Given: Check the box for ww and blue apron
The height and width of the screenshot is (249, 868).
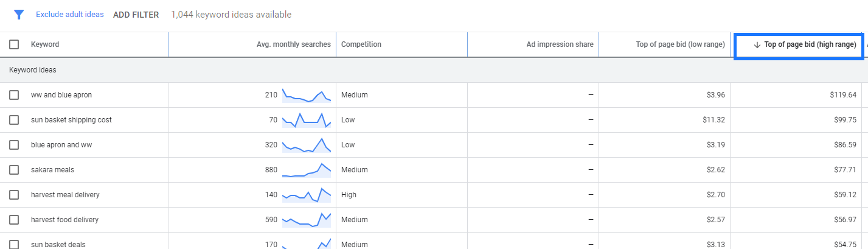Looking at the screenshot, I should pyautogui.click(x=14, y=95).
